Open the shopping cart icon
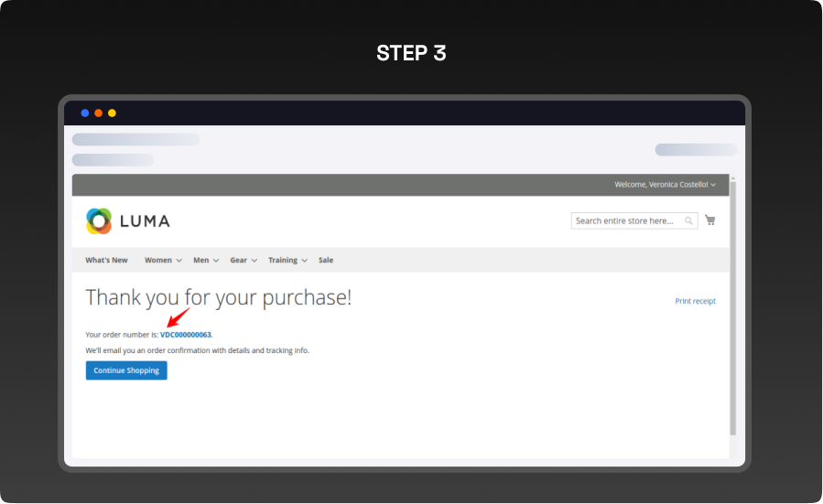This screenshot has height=504, width=823. pos(710,220)
